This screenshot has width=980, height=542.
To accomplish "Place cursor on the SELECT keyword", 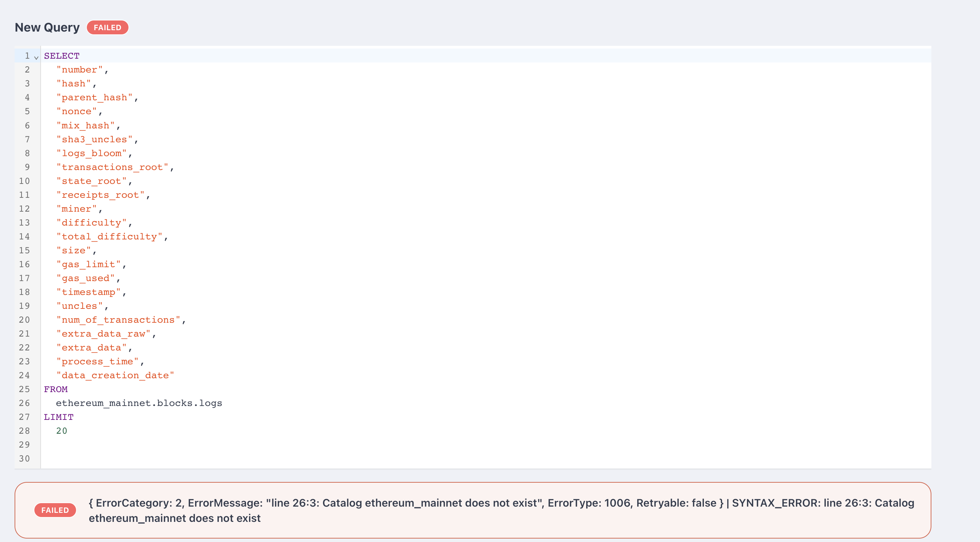I will point(61,56).
